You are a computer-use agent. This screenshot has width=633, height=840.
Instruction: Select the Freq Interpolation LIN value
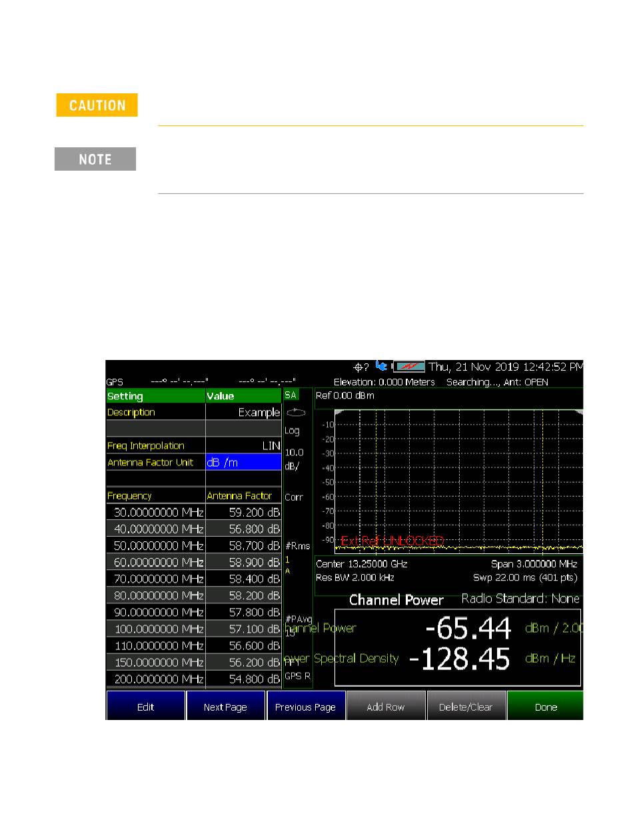243,446
